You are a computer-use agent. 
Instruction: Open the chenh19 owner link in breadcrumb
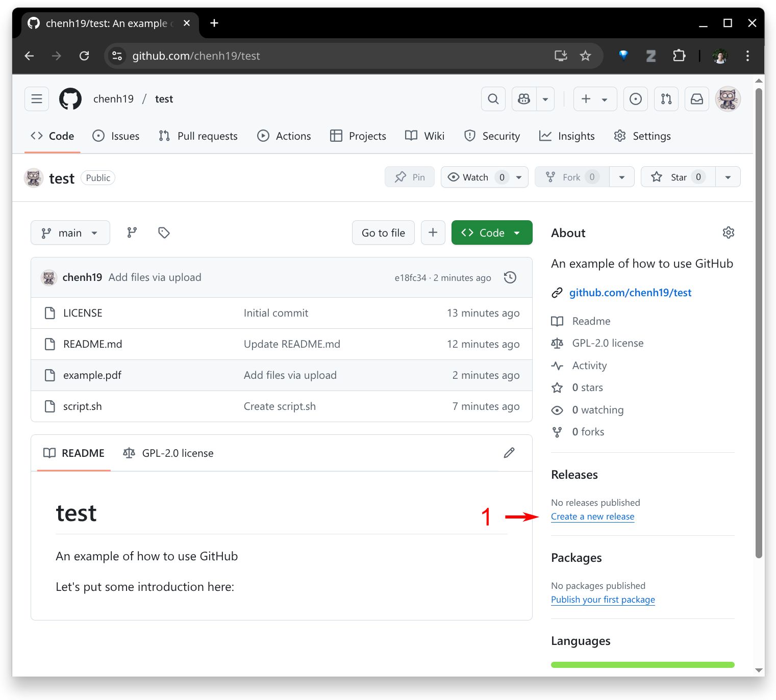(x=113, y=99)
